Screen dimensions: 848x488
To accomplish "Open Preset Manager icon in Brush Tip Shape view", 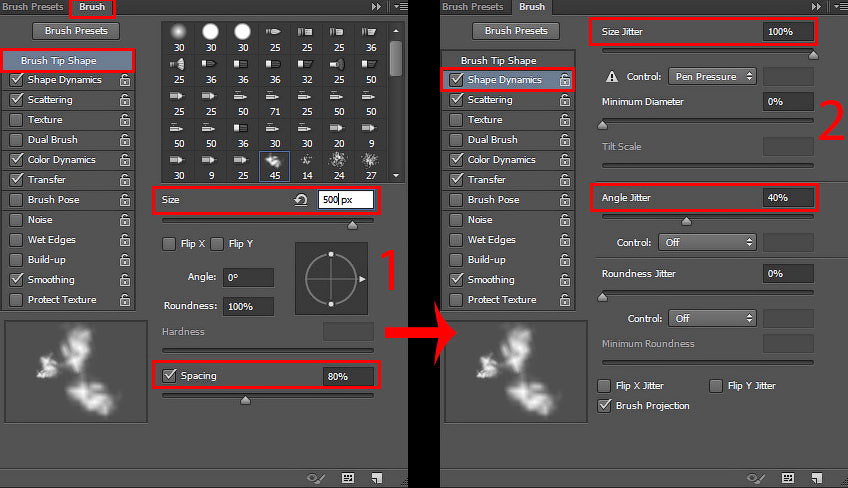I will [x=348, y=478].
